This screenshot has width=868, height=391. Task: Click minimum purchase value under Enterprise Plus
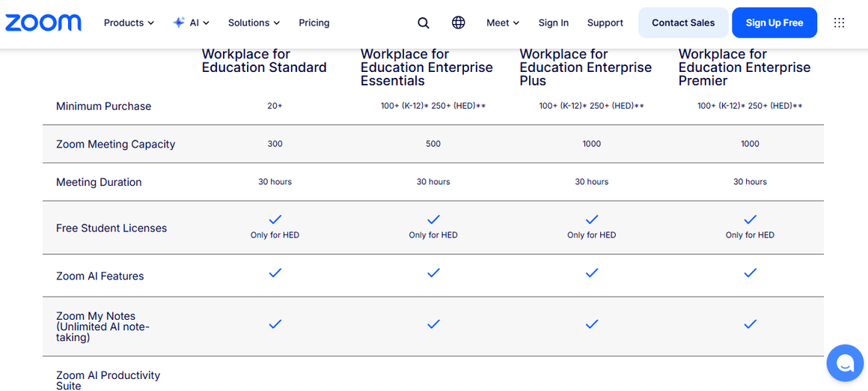coord(592,106)
